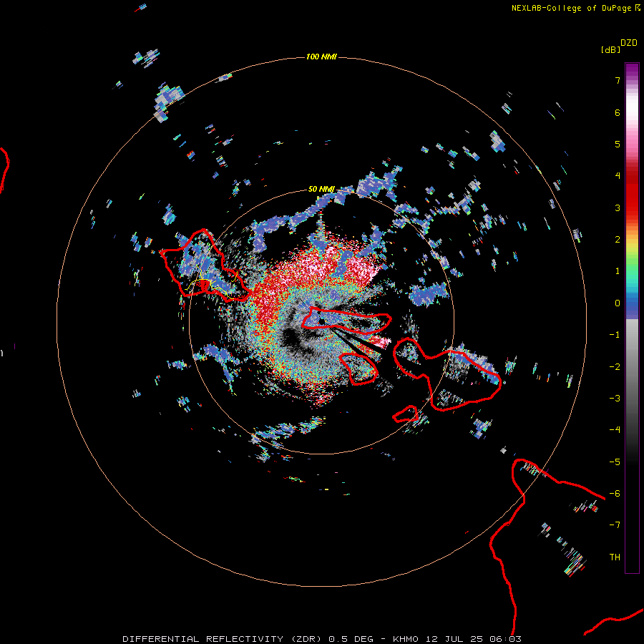Click the -7 value on color scale

pyautogui.click(x=615, y=525)
